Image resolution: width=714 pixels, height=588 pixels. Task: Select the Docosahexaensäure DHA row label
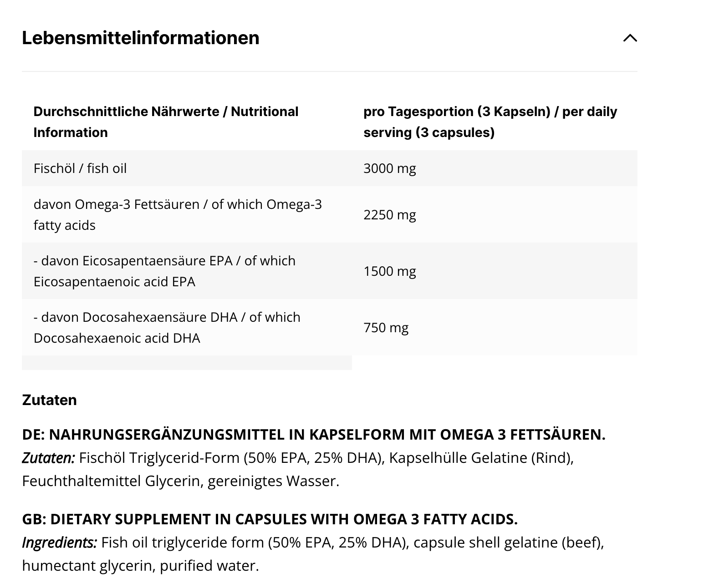coord(167,327)
